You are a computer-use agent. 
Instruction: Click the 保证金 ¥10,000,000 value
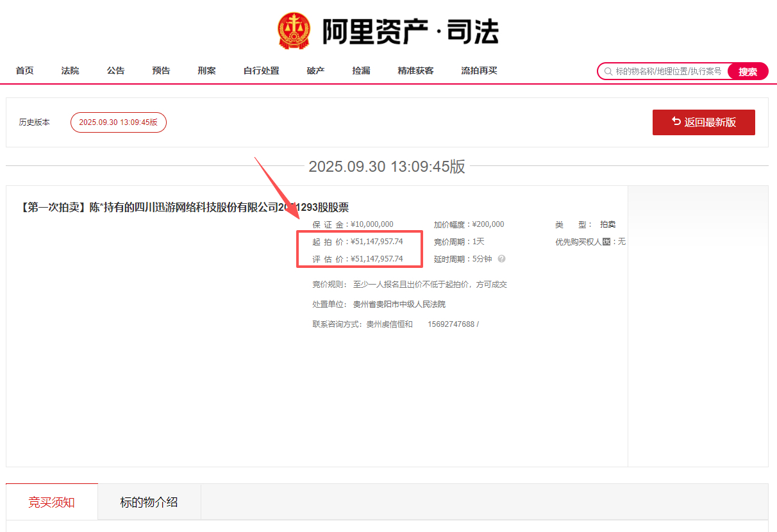(372, 224)
